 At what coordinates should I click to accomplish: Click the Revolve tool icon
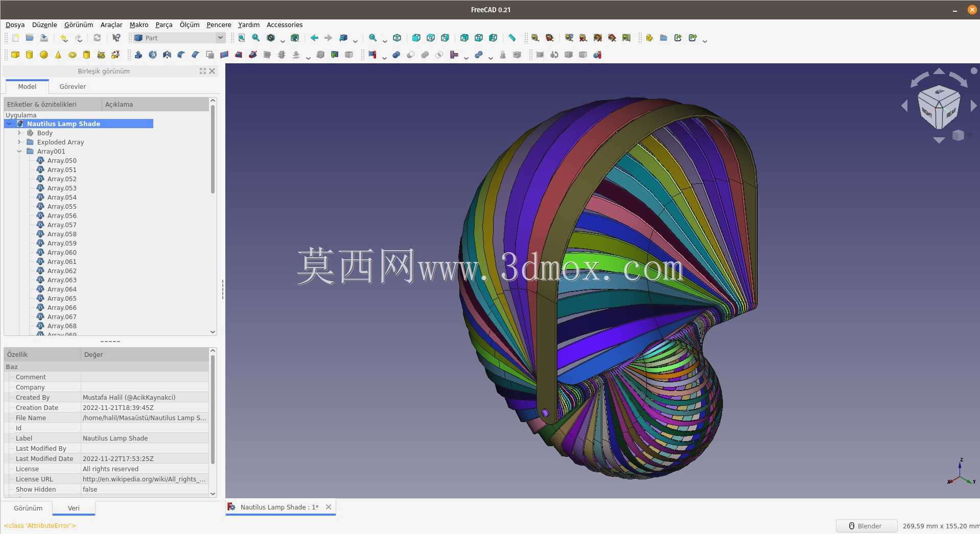pos(153,55)
